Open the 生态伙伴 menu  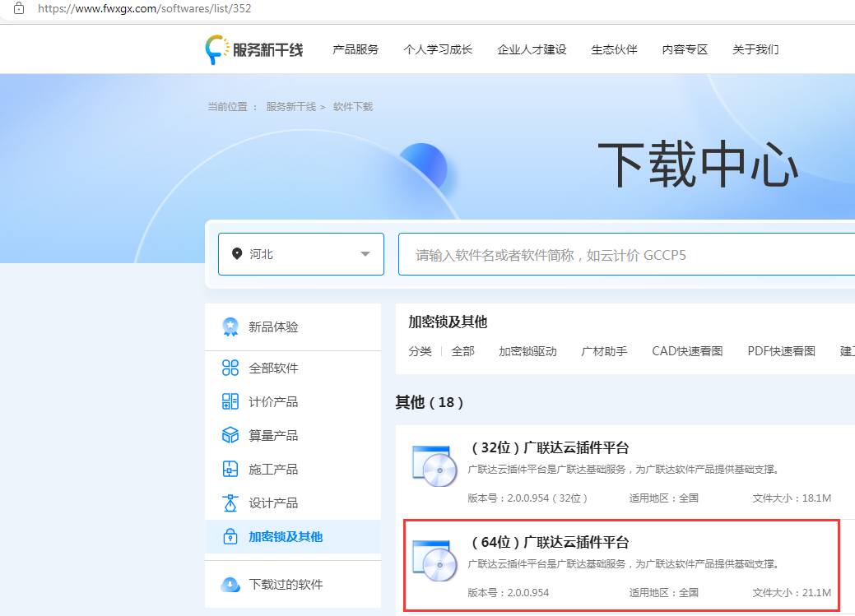pos(614,49)
